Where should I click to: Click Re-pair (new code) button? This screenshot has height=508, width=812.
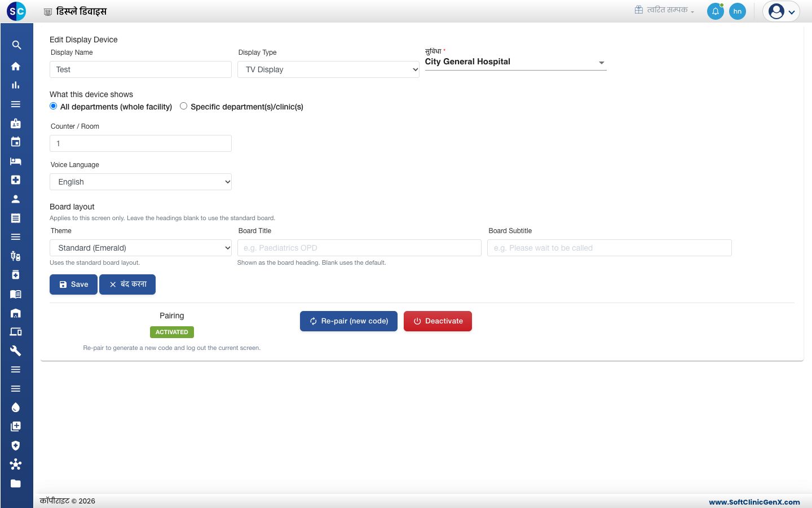point(348,321)
